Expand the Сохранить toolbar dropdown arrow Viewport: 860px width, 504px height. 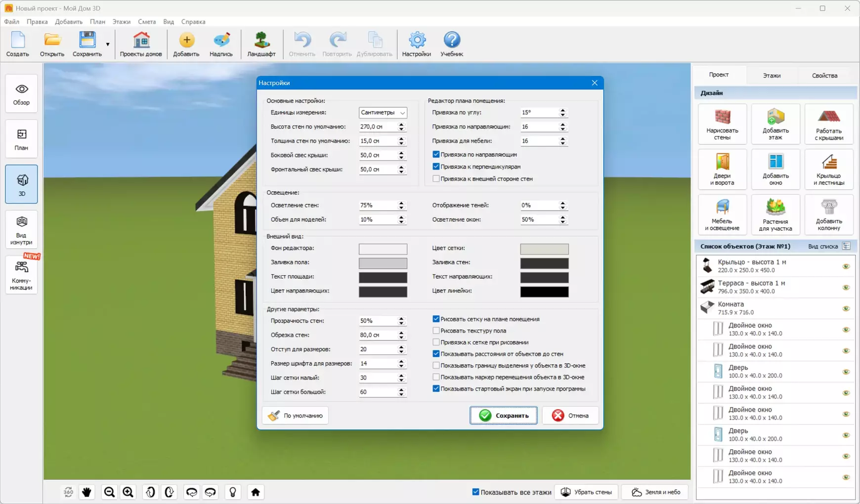[x=108, y=44]
